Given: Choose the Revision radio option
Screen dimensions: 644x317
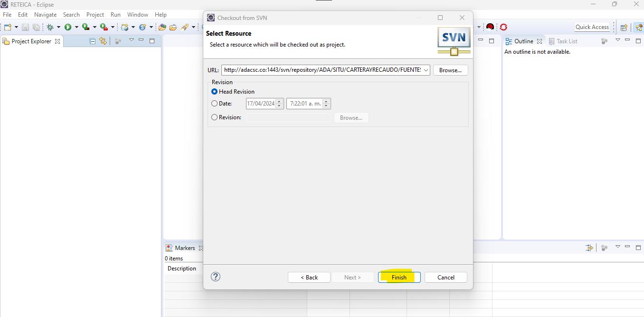Looking at the screenshot, I should coord(215,117).
